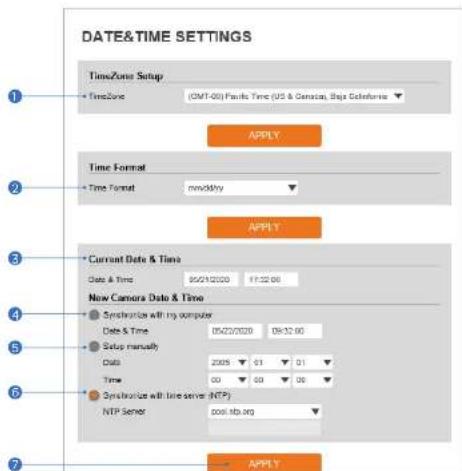The image size is (462, 471).
Task: Click the TimeZone Setup section title
Action: coord(126,76)
